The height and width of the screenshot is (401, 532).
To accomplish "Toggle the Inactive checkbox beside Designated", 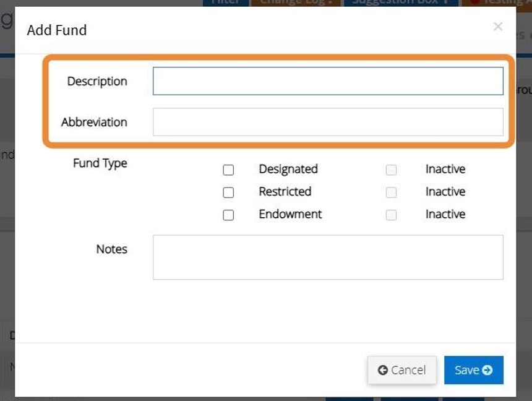I will coord(391,170).
